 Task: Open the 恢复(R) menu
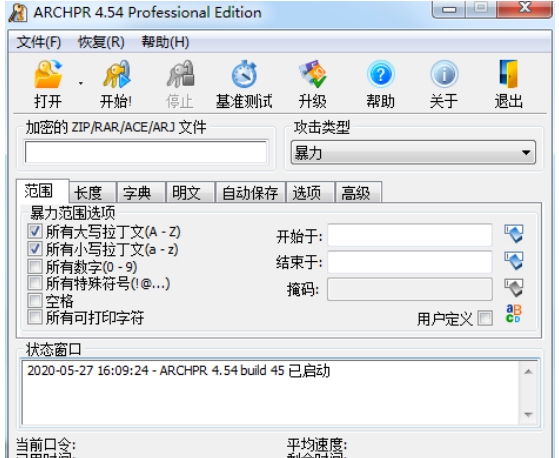pos(101,42)
